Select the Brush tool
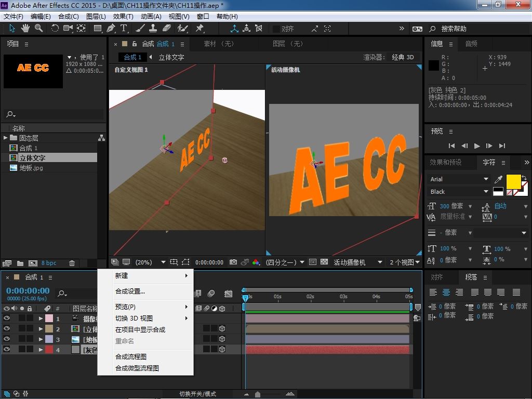Viewport: 532px width, 399px height. [x=140, y=29]
